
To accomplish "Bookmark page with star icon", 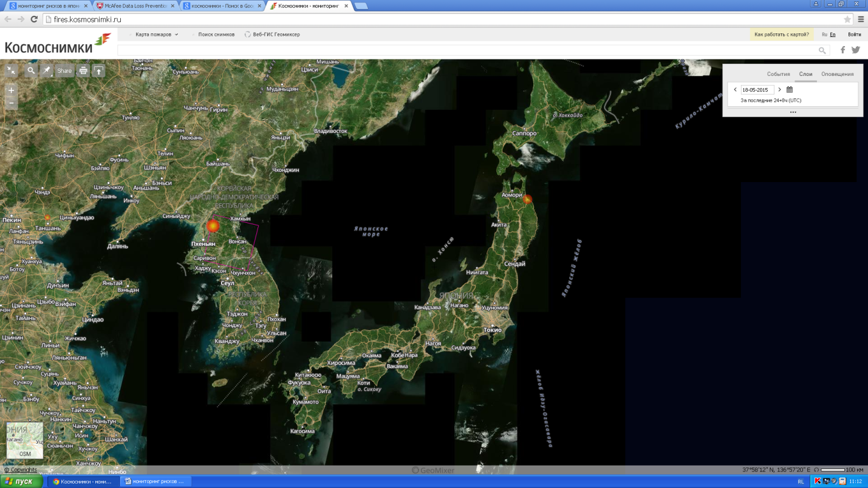I will tap(847, 19).
